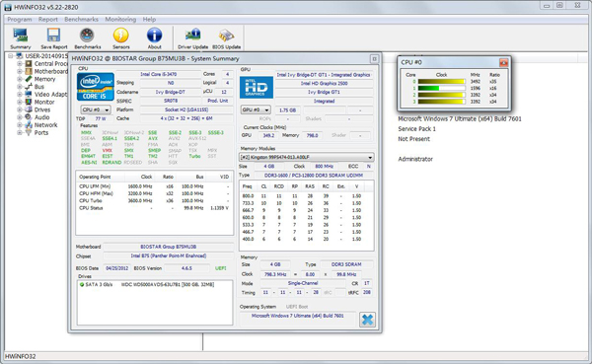
Task: Click the computer icon beside USER-20140915
Action: coord(20,56)
